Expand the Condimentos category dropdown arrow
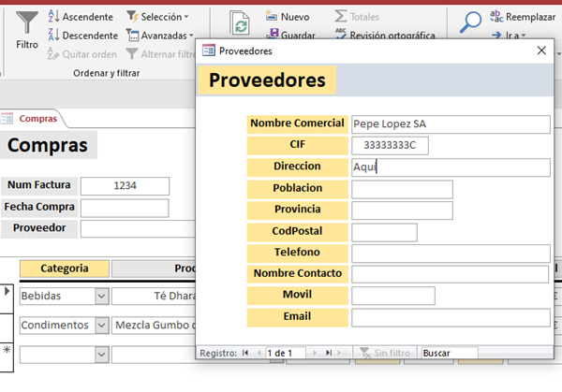 (101, 326)
